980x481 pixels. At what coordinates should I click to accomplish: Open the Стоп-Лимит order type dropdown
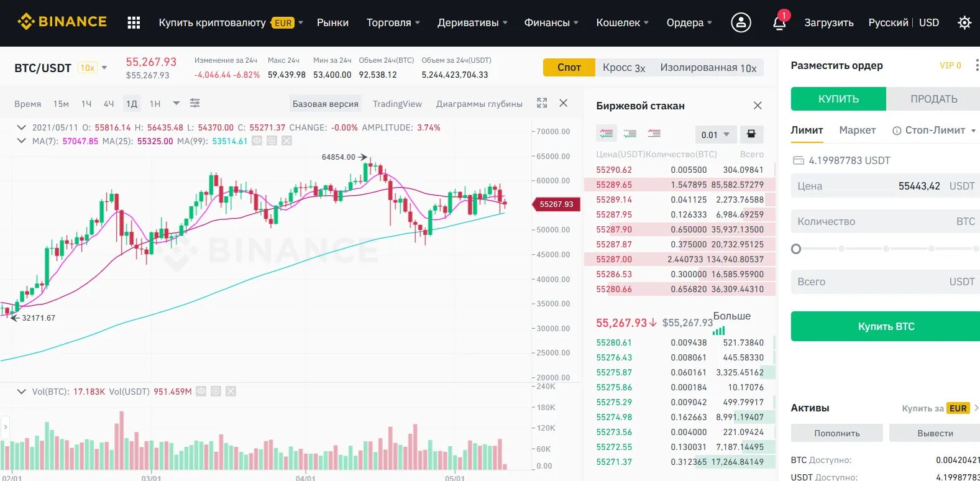click(x=973, y=131)
